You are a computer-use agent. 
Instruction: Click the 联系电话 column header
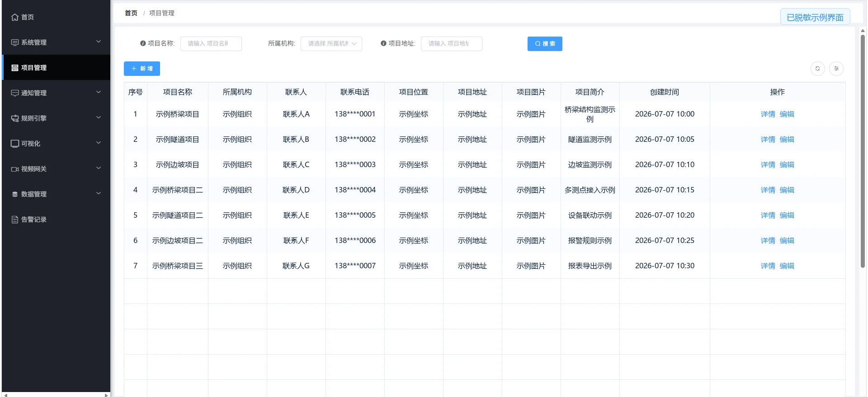355,92
